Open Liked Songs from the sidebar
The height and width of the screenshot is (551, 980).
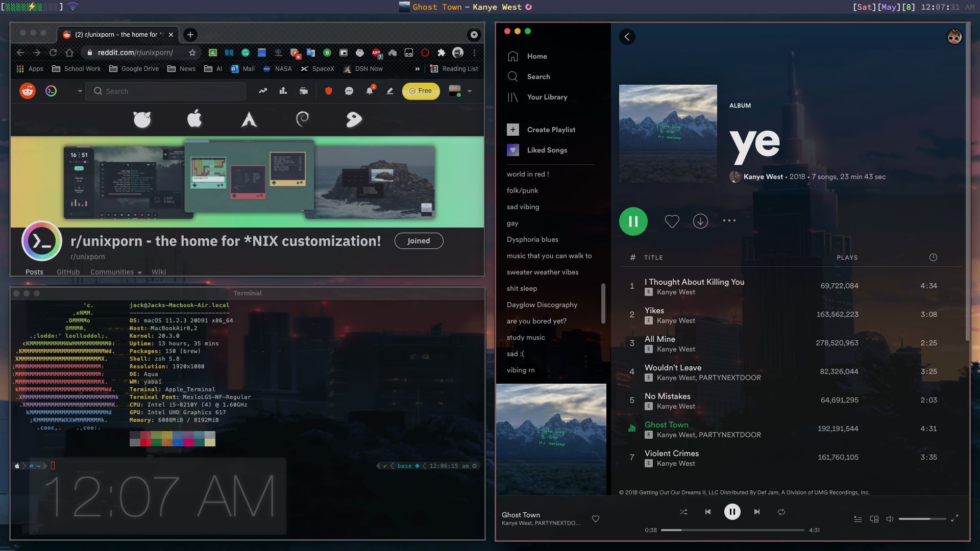pyautogui.click(x=547, y=150)
